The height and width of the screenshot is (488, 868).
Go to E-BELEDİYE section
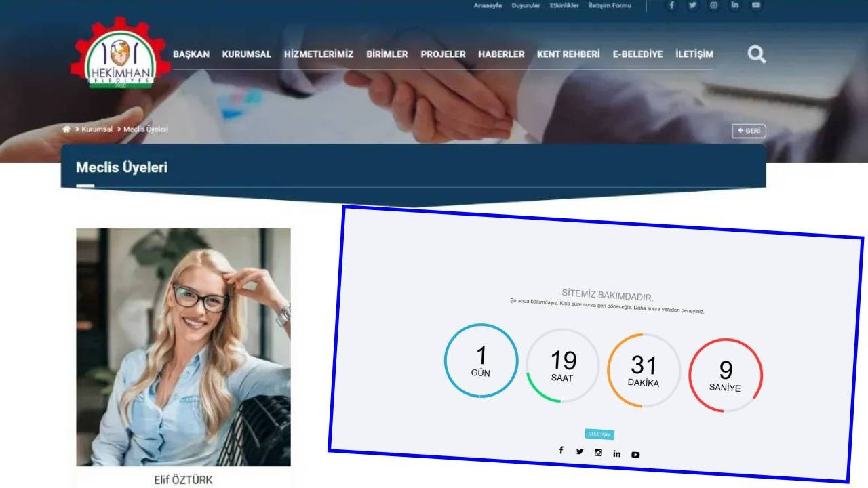tap(637, 54)
